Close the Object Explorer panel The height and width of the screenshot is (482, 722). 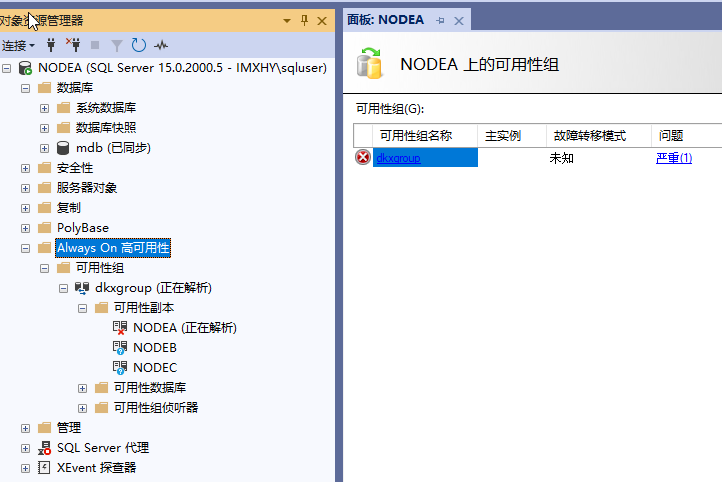click(322, 21)
